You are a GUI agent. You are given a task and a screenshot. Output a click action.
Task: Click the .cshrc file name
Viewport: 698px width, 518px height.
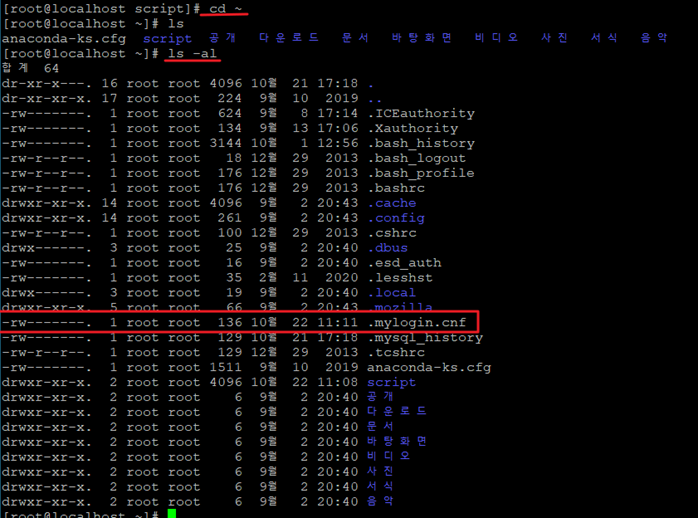(x=392, y=233)
